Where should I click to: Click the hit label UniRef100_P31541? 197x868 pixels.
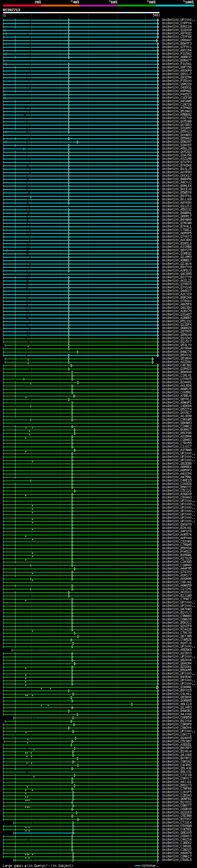point(177,64)
